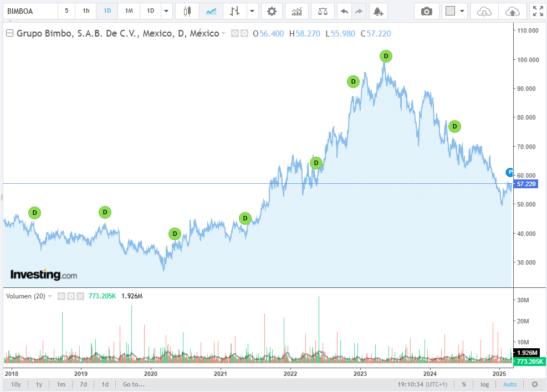The width and height of the screenshot is (547, 392).
Task: Select the chart layout square icon
Action: [451, 11]
